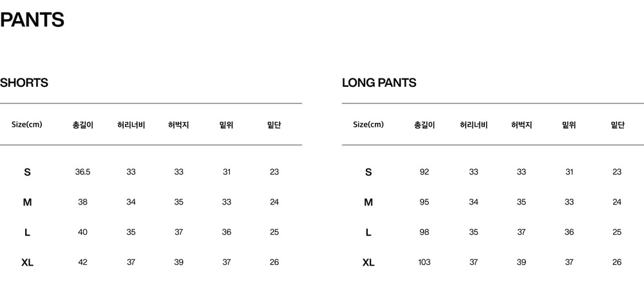Select the L row label under SHORTS

(x=27, y=232)
